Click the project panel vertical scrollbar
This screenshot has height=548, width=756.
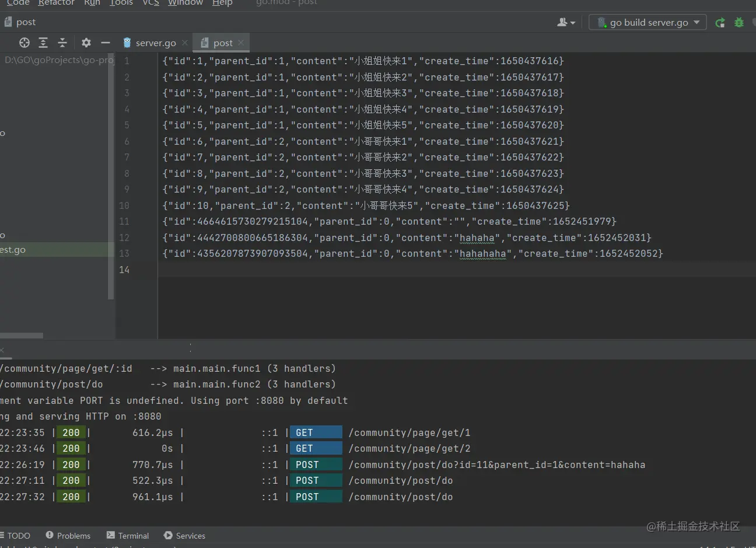pos(111,177)
